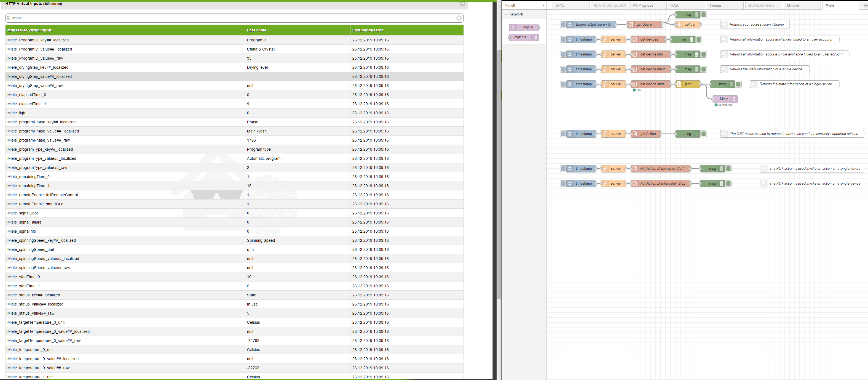
Task: Sort by Last submission column header
Action: tap(368, 30)
